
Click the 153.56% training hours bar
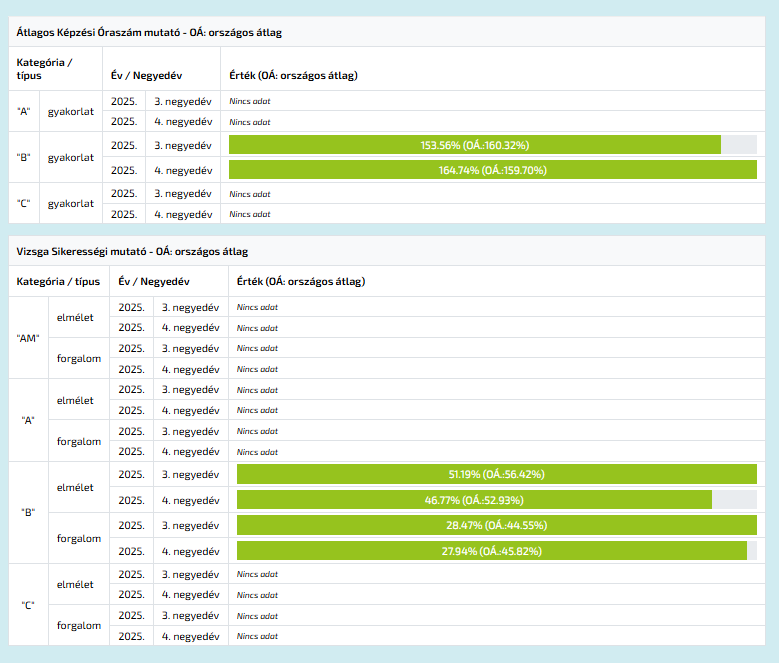(x=475, y=145)
